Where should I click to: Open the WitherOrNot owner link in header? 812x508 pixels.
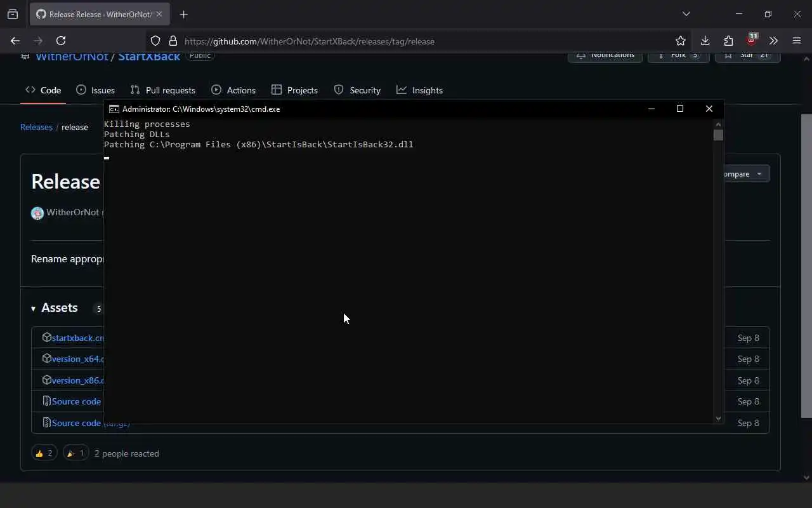click(72, 57)
